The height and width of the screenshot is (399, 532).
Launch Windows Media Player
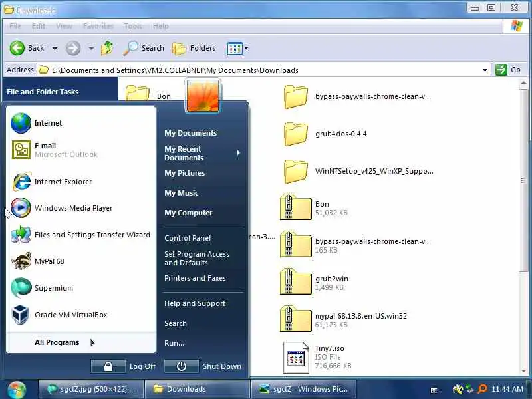pyautogui.click(x=62, y=208)
